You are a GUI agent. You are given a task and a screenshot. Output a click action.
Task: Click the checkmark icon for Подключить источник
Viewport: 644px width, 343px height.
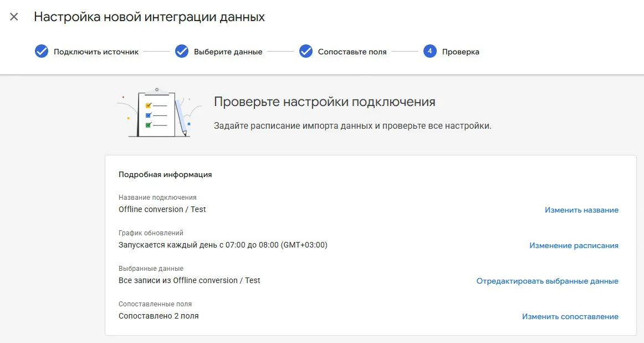42,52
